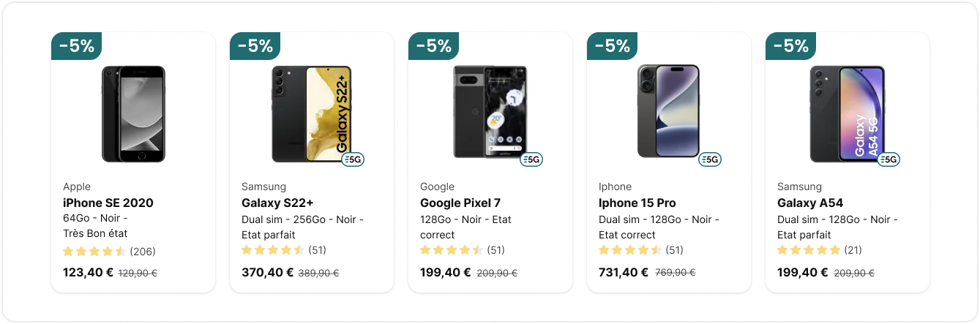This screenshot has height=324, width=980.
Task: Click the -5% discount tag on iPhone SE 2020
Action: (76, 46)
